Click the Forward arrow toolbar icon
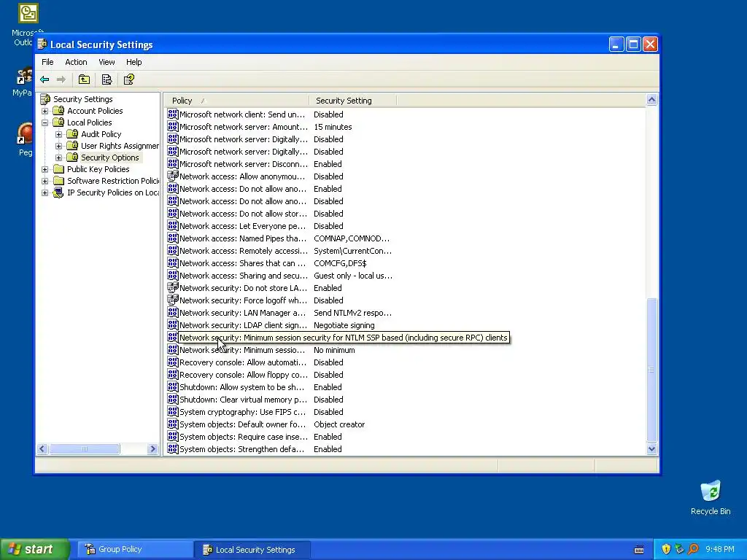Image resolution: width=747 pixels, height=560 pixels. pos(61,79)
